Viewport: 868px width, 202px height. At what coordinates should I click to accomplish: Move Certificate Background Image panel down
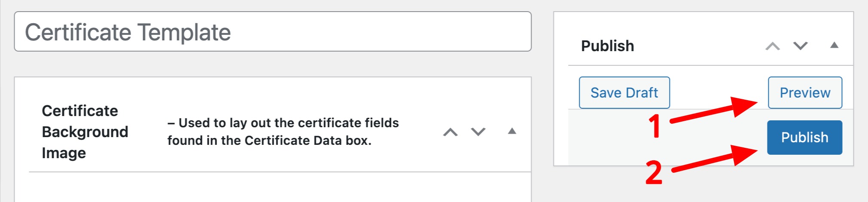[x=478, y=132]
